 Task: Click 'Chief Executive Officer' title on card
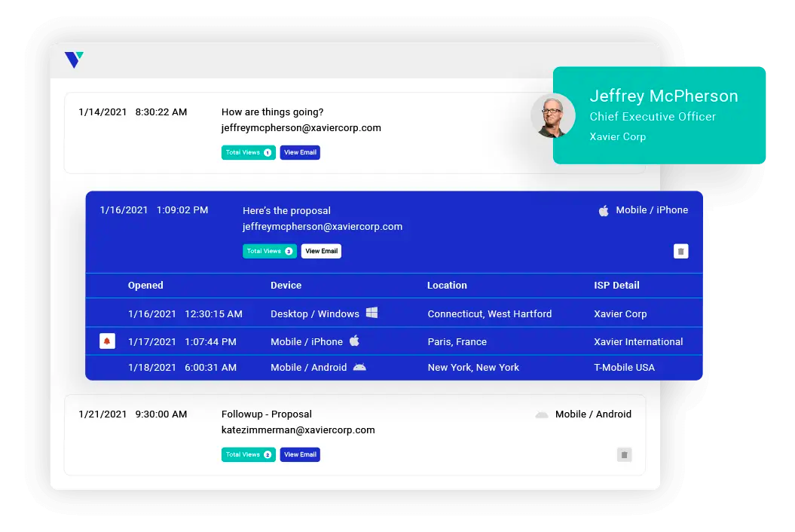(x=653, y=117)
